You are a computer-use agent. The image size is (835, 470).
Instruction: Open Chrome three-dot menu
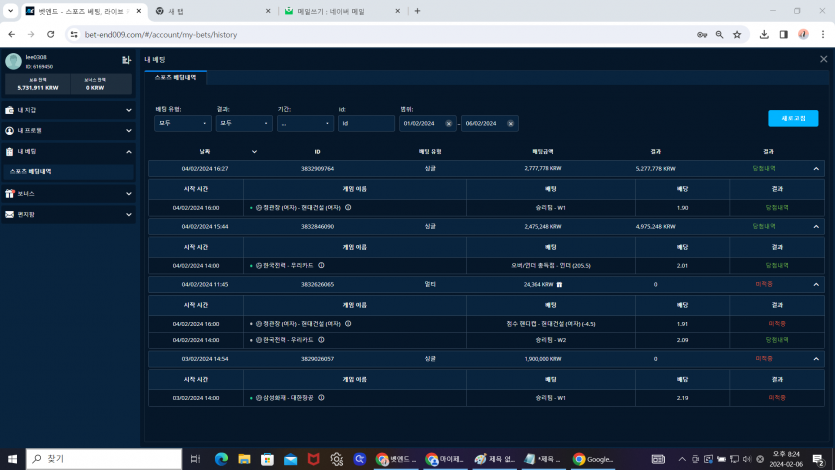pyautogui.click(x=823, y=35)
